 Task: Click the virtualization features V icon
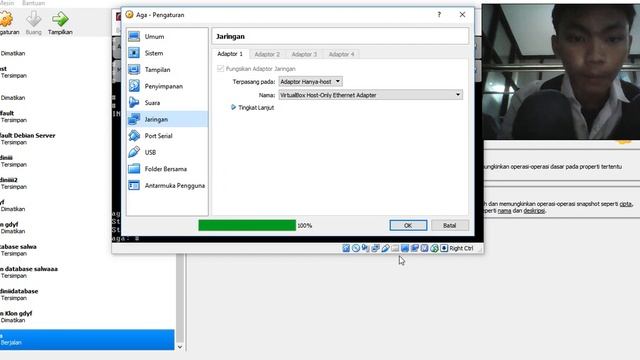(424, 248)
